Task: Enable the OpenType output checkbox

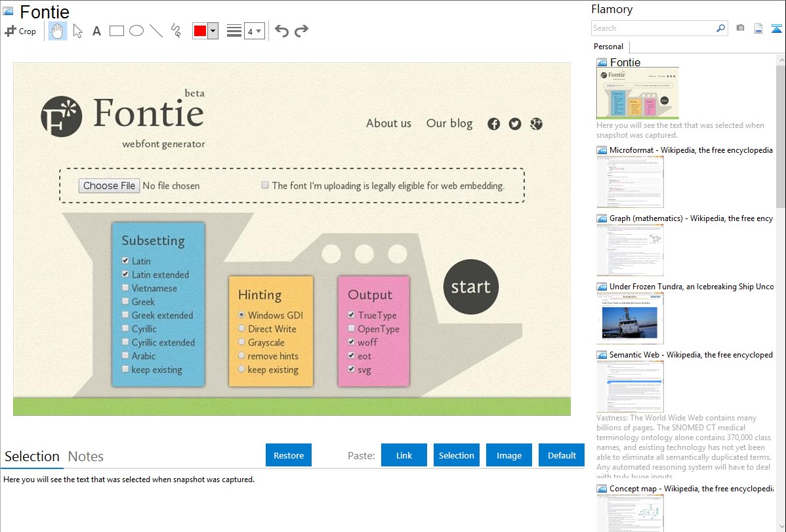Action: coord(352,329)
